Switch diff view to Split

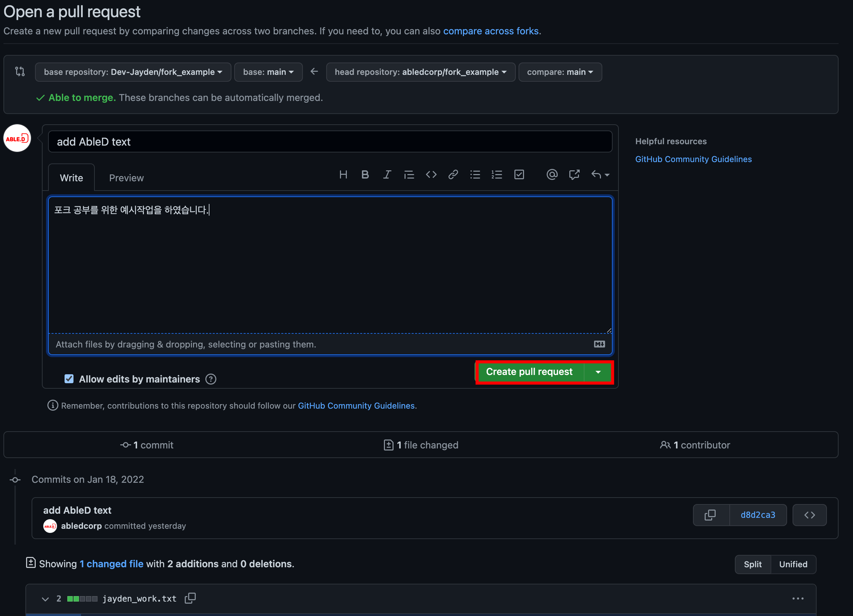753,564
